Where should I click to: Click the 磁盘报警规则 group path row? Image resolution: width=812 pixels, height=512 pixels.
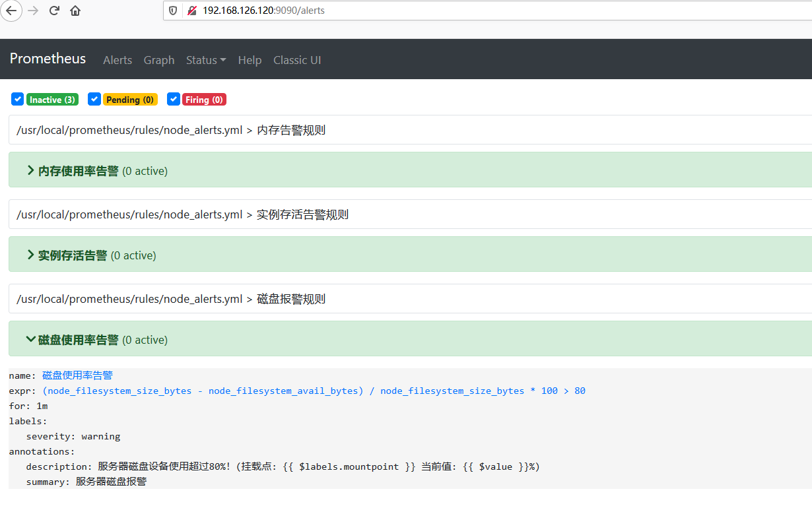pos(410,299)
